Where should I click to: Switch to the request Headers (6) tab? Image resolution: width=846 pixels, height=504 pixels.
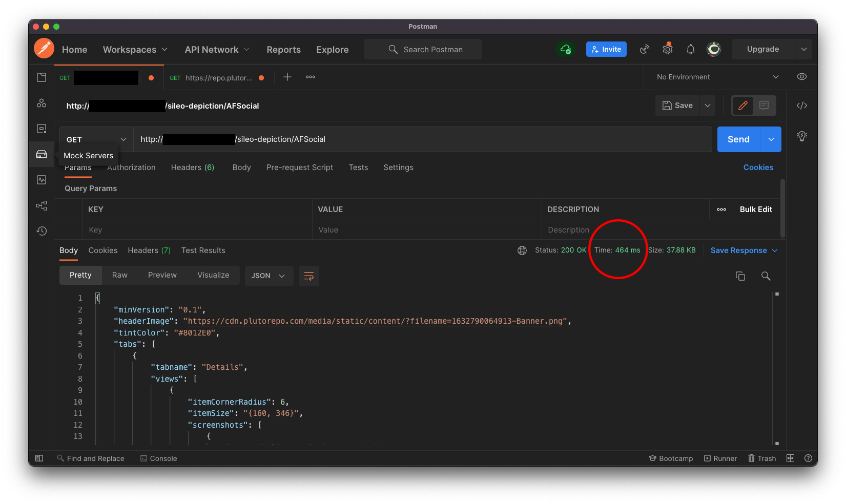coord(193,167)
